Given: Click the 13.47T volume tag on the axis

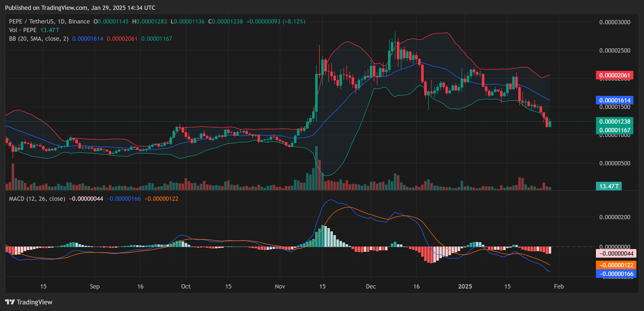Looking at the screenshot, I should click(x=609, y=186).
